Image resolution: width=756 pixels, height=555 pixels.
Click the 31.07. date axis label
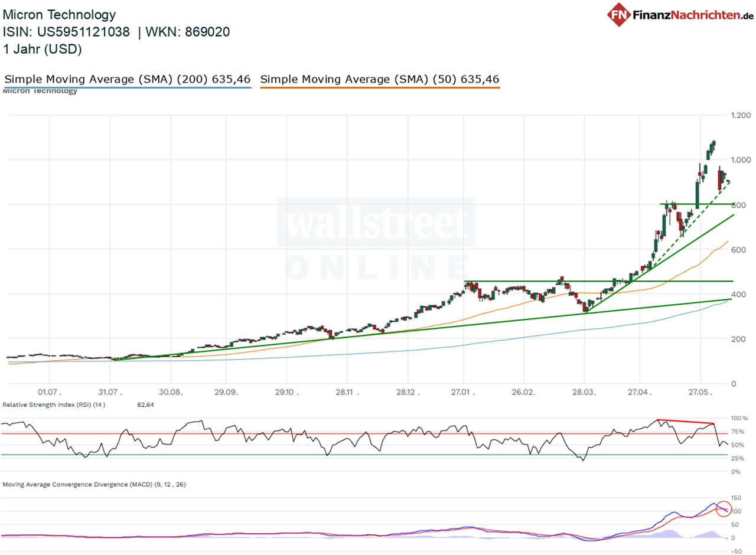tap(110, 392)
